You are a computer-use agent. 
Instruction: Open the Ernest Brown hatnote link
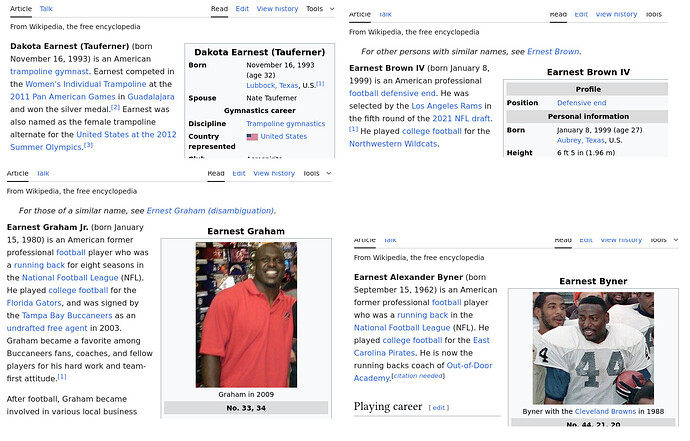coord(553,51)
